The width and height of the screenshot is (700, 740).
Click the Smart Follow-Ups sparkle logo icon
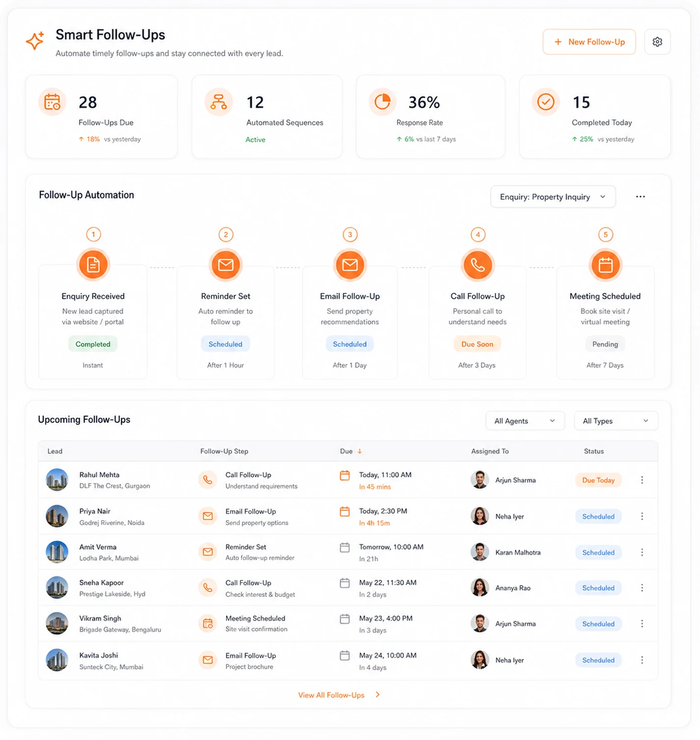tap(35, 40)
